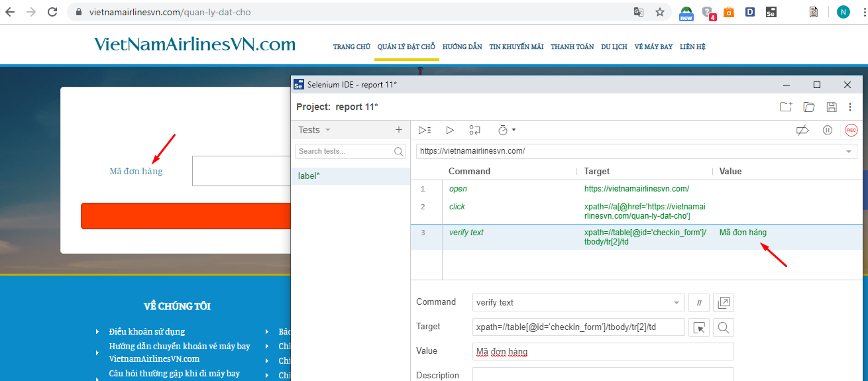This screenshot has height=381, width=868.
Task: Open QUẢN LÝ ĐẶT CHỖ menu item
Action: [x=406, y=47]
